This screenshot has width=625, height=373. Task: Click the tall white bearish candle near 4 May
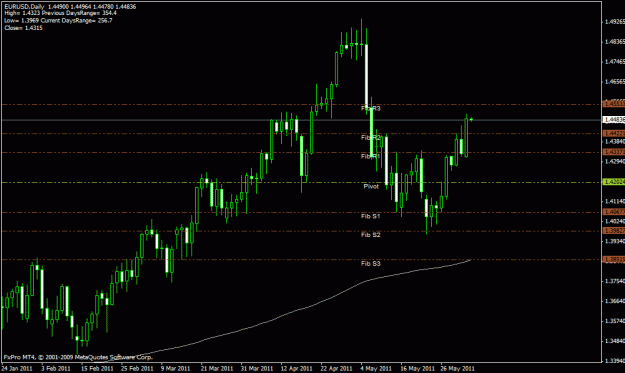pyautogui.click(x=367, y=75)
